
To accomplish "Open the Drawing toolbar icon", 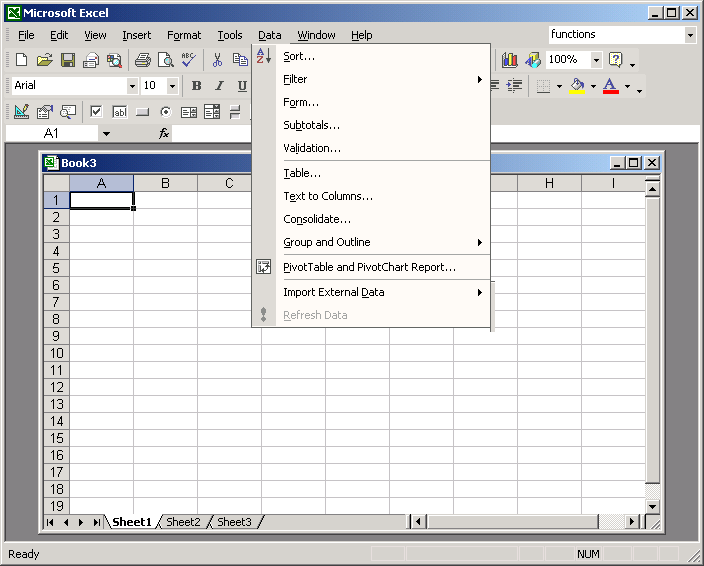I will [533, 60].
